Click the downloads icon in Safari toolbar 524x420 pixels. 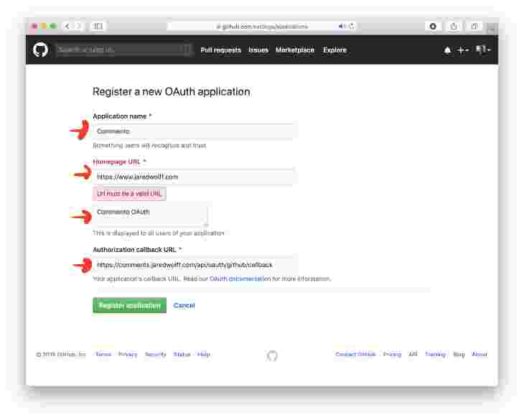[433, 26]
